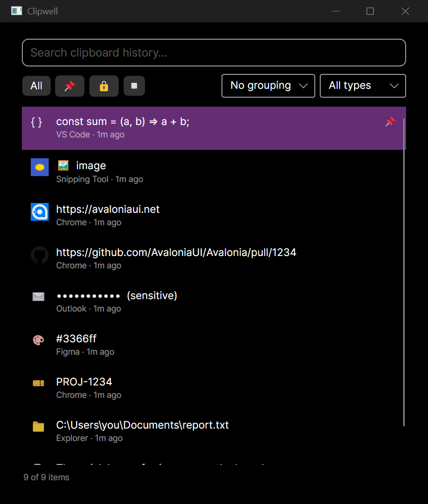Click the 9 of 9 items status
428x504 pixels.
[x=46, y=477]
